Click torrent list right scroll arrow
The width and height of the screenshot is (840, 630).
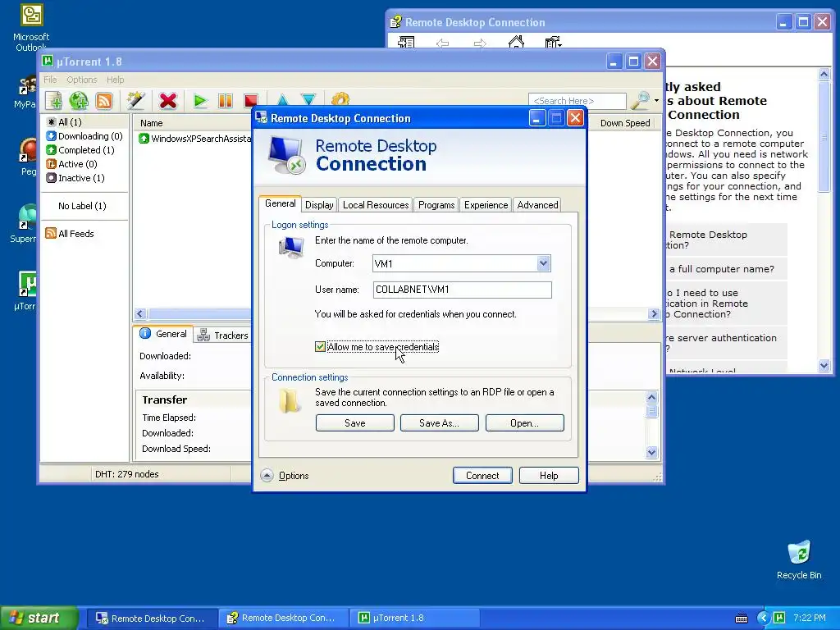click(x=654, y=314)
